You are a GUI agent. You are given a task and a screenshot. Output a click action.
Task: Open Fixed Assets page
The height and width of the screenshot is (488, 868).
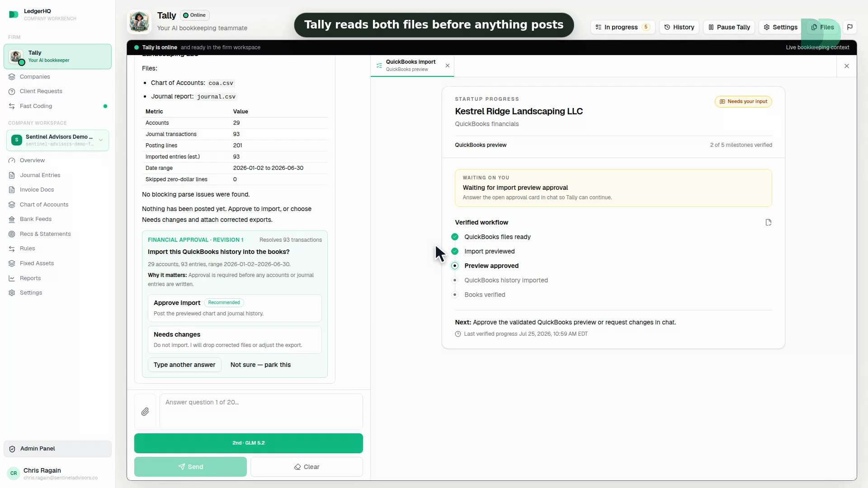tap(37, 263)
